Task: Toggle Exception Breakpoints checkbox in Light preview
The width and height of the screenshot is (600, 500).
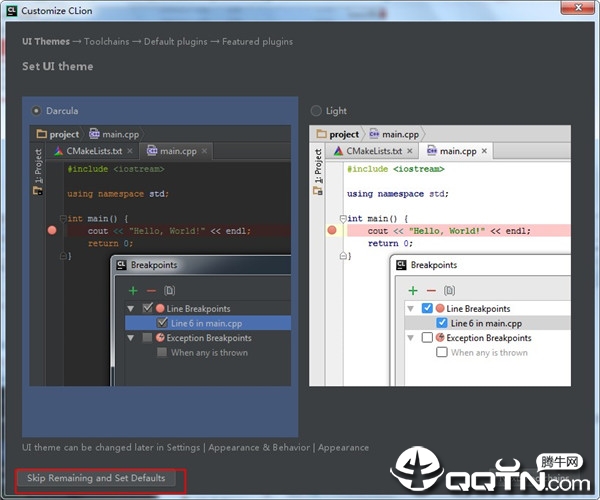Action: (427, 338)
